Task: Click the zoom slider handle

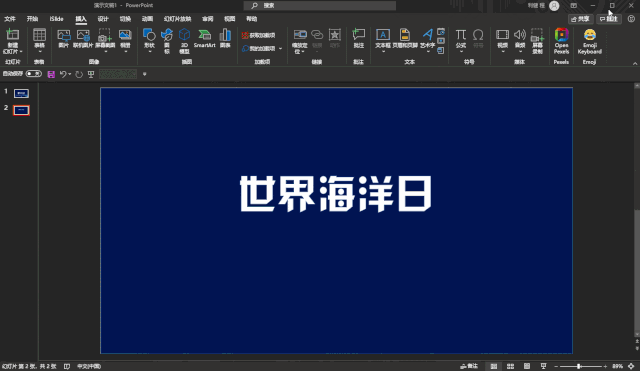Action: point(578,366)
